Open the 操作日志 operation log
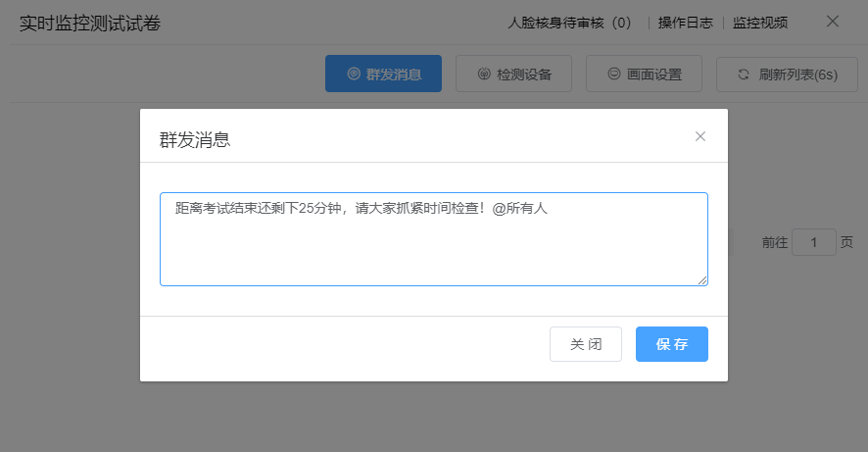Viewport: 868px width, 452px height. [x=685, y=23]
